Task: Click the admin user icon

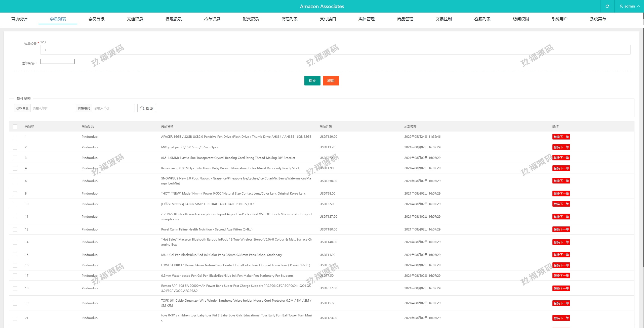Action: pos(621,6)
